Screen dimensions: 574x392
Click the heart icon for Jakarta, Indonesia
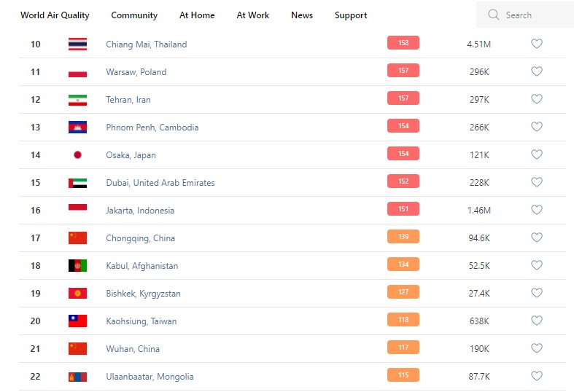537,210
